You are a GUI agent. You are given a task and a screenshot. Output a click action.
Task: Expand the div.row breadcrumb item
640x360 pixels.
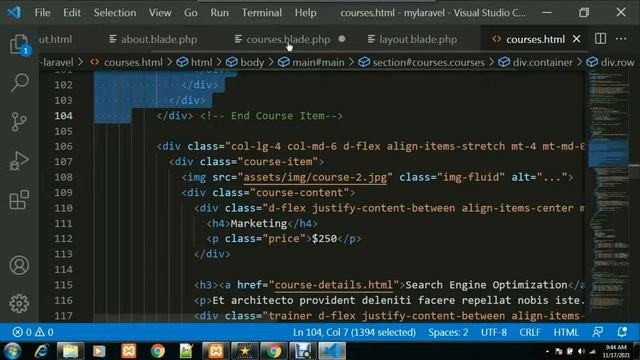point(617,62)
